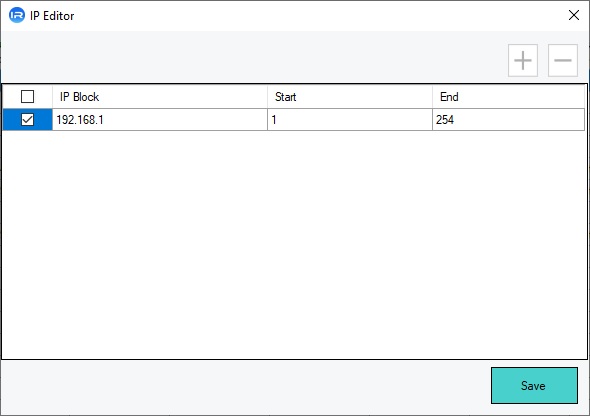The width and height of the screenshot is (590, 416).
Task: Sort by the Start column header
Action: pyautogui.click(x=350, y=97)
